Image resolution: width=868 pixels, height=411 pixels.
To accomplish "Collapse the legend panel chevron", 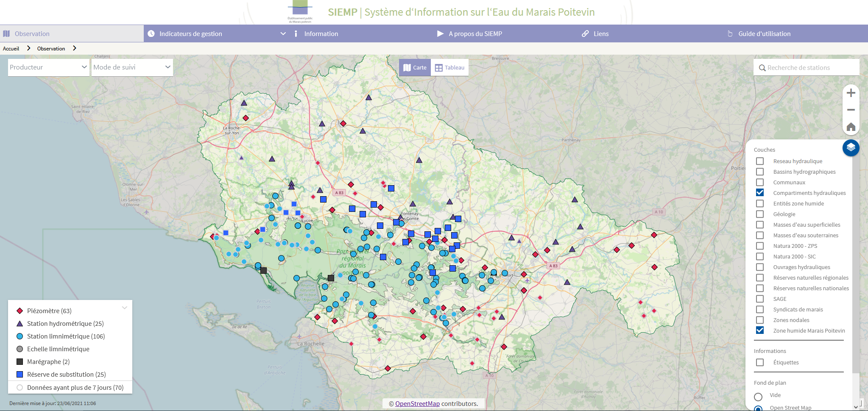I will pos(125,308).
